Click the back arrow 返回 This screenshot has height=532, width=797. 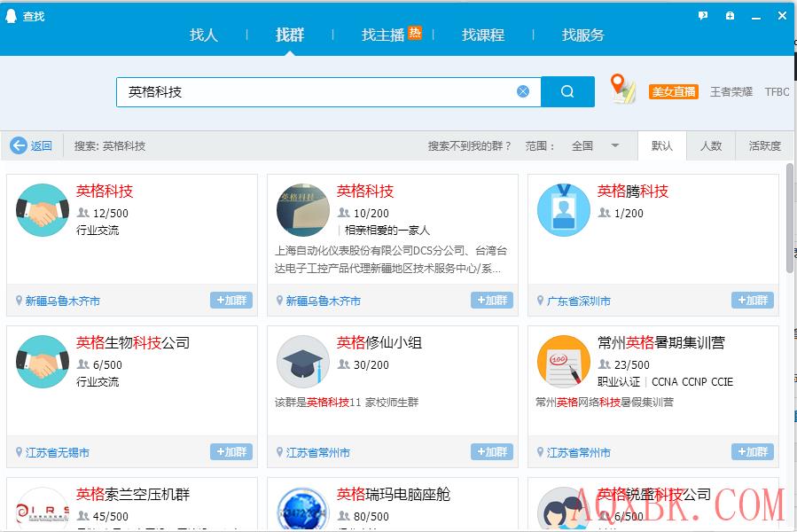(32, 146)
